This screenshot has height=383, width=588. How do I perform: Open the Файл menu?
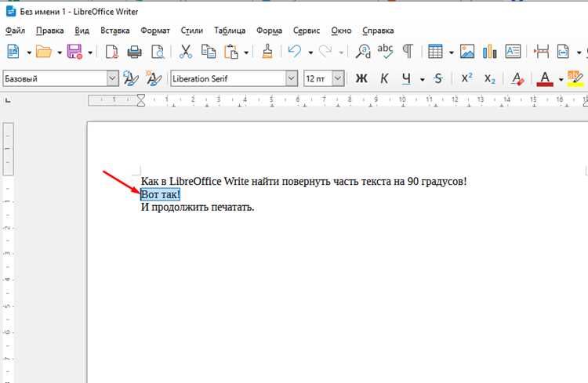click(15, 31)
